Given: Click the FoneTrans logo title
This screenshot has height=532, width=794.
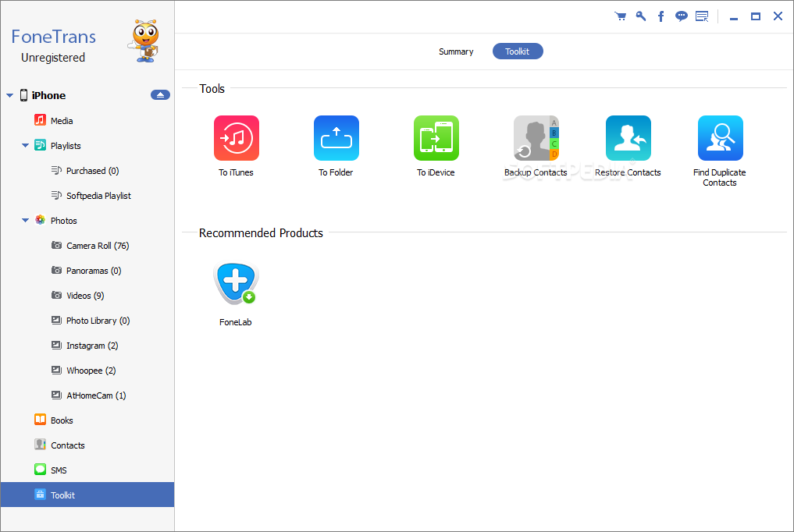Looking at the screenshot, I should tap(54, 37).
